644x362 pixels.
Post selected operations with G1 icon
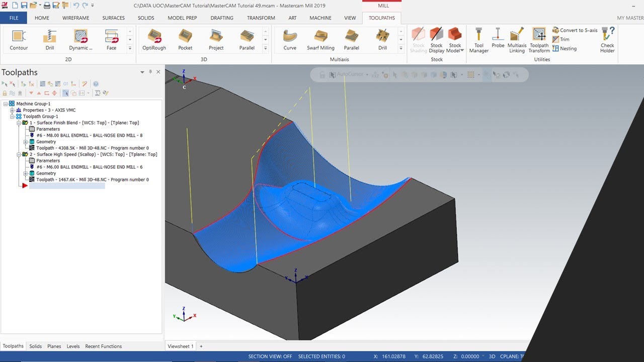[x=65, y=84]
